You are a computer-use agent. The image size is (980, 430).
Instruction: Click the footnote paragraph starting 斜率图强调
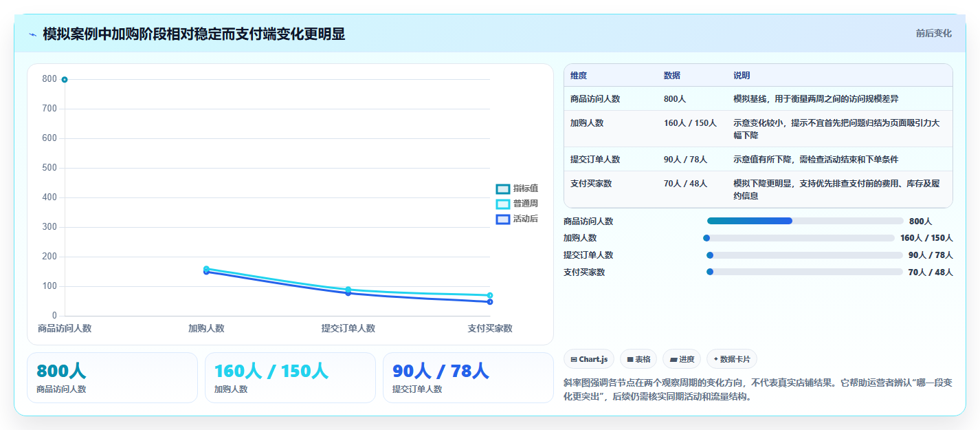757,389
